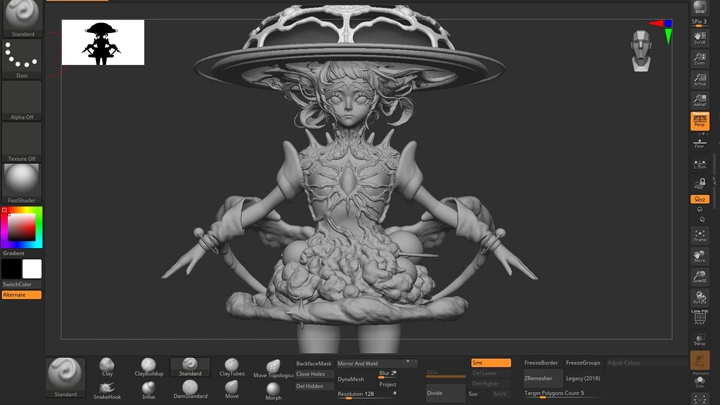Toggle the Alternate button
720x405 pixels.
(x=22, y=295)
